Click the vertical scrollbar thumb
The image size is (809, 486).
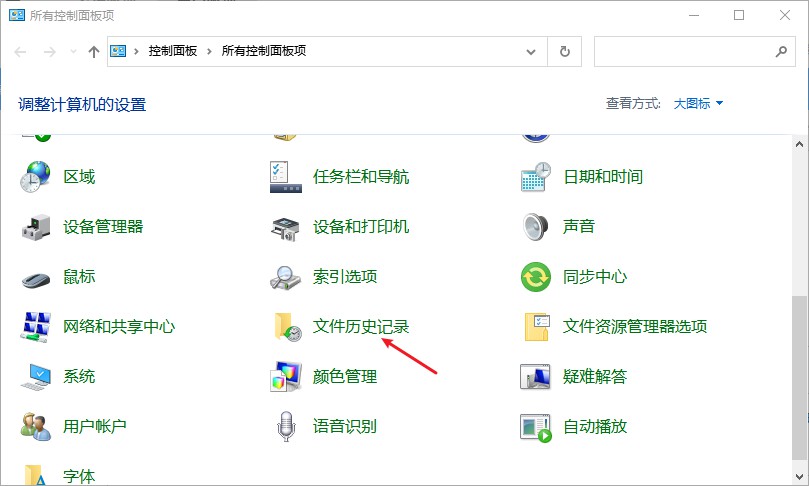[x=799, y=378]
